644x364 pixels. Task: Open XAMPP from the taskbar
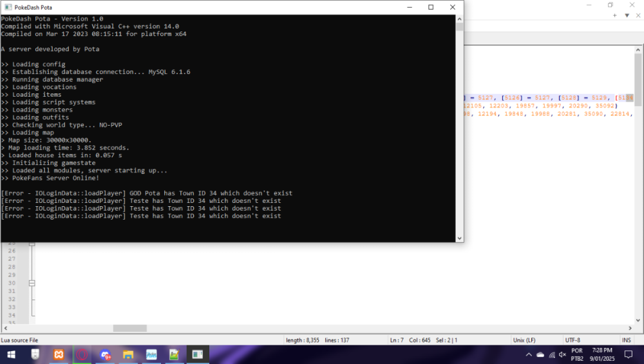pyautogui.click(x=58, y=354)
